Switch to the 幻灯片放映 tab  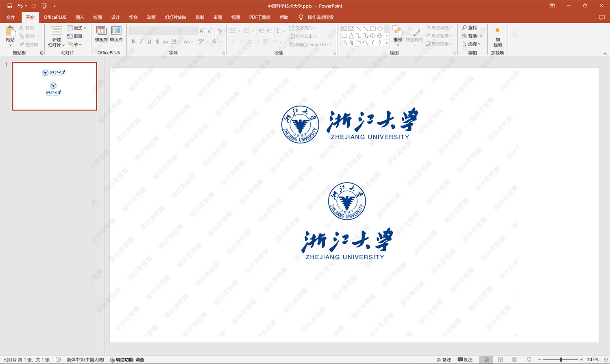click(175, 17)
